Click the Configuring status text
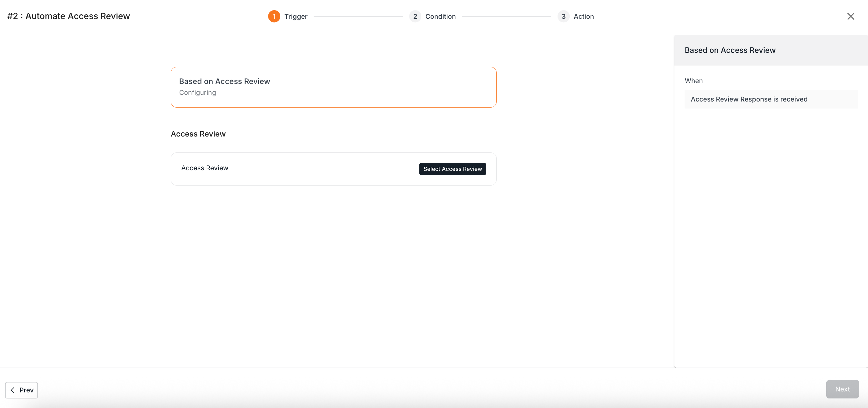This screenshot has width=868, height=408. coord(197,92)
